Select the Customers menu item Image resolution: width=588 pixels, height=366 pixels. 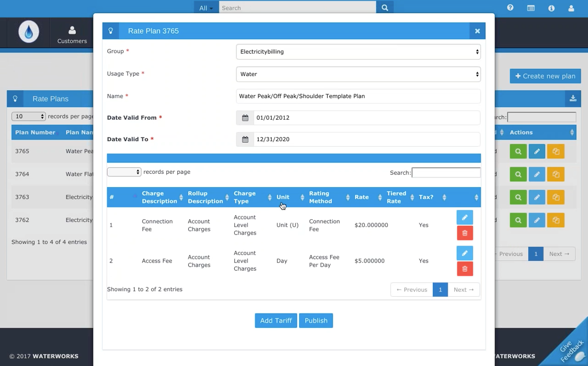[72, 34]
